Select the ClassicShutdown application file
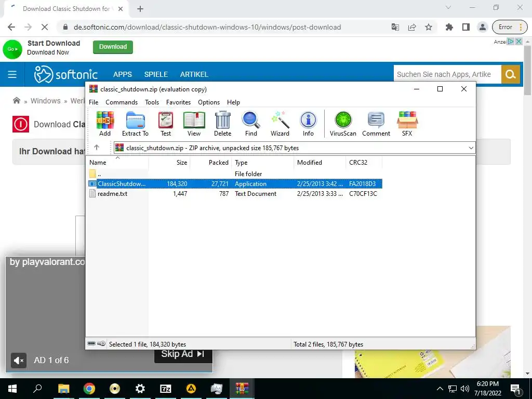 pos(235,183)
